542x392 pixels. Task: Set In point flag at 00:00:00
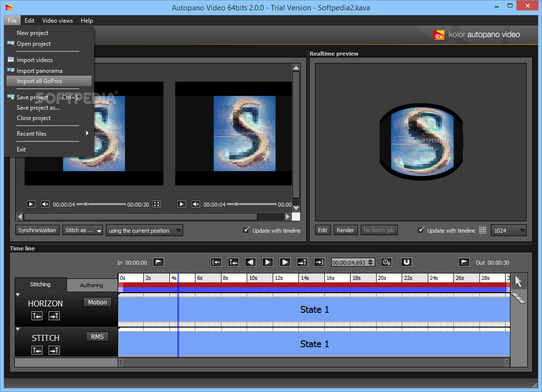tap(159, 262)
